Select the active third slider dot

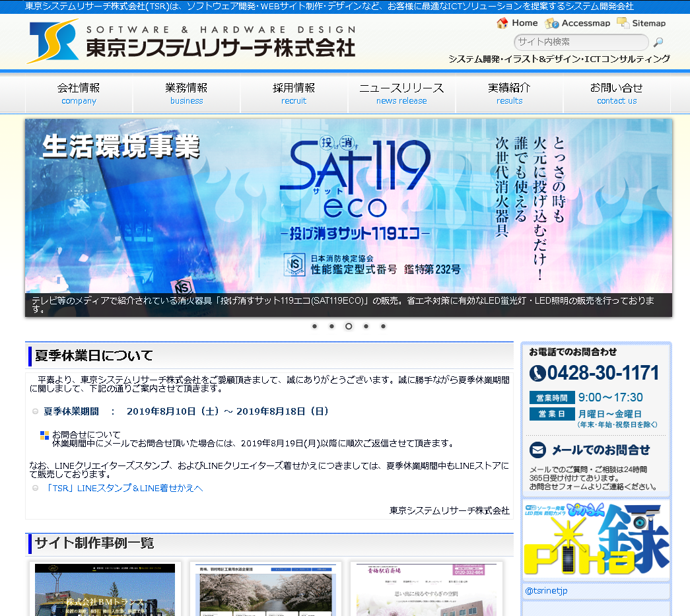[x=349, y=326]
